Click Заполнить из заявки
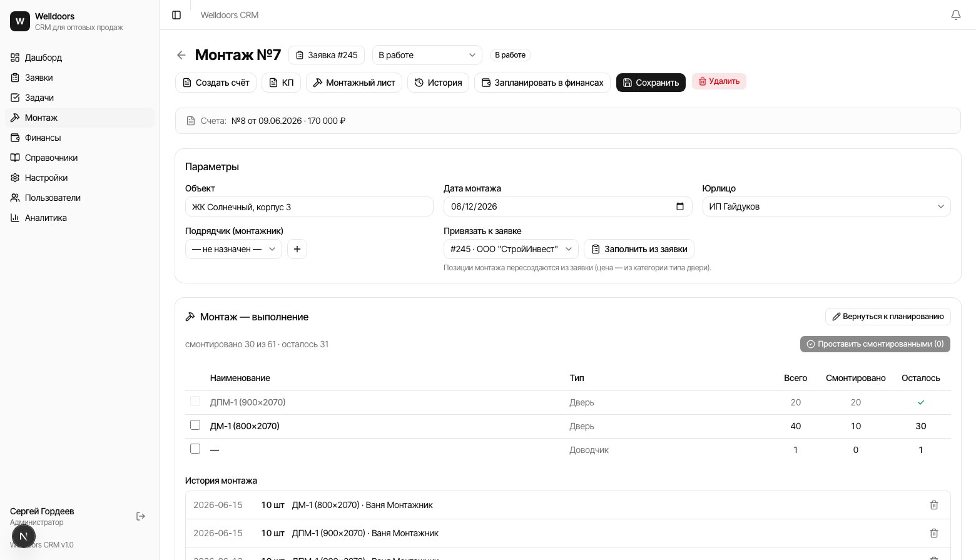 639,249
